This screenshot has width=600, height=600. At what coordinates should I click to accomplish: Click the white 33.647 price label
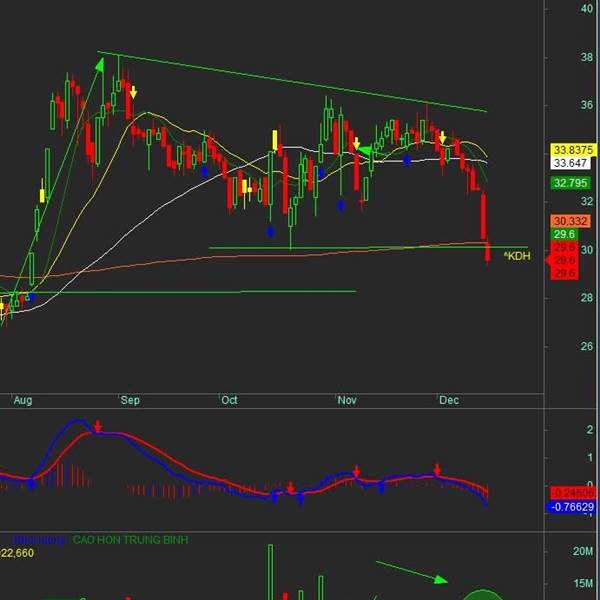click(570, 163)
